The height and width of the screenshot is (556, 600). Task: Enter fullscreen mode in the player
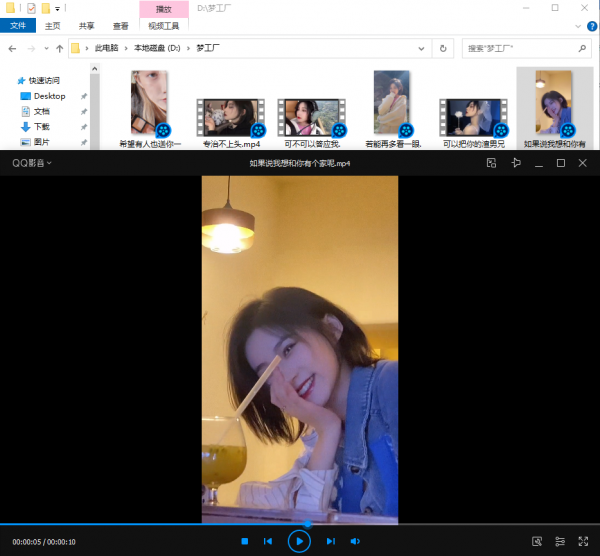[x=583, y=541]
